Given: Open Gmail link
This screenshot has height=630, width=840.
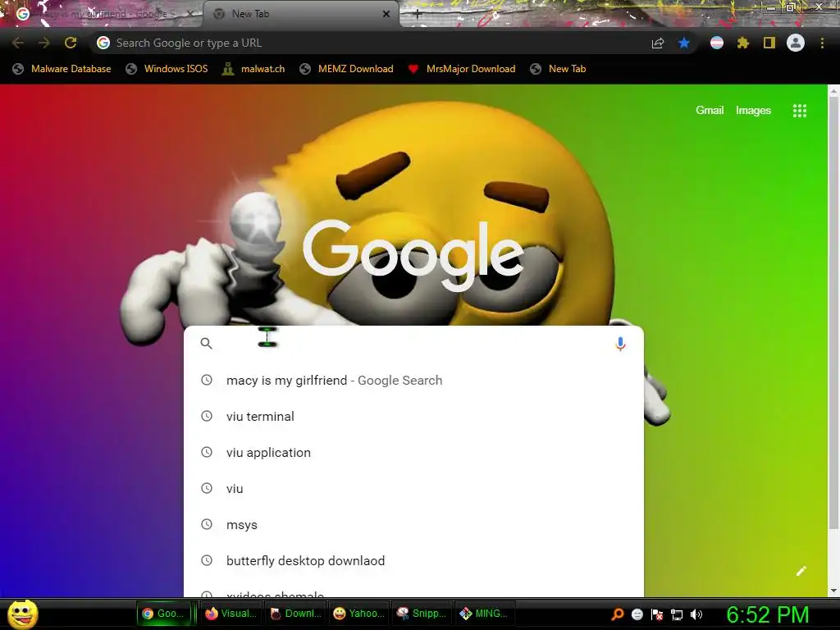Looking at the screenshot, I should (x=710, y=111).
